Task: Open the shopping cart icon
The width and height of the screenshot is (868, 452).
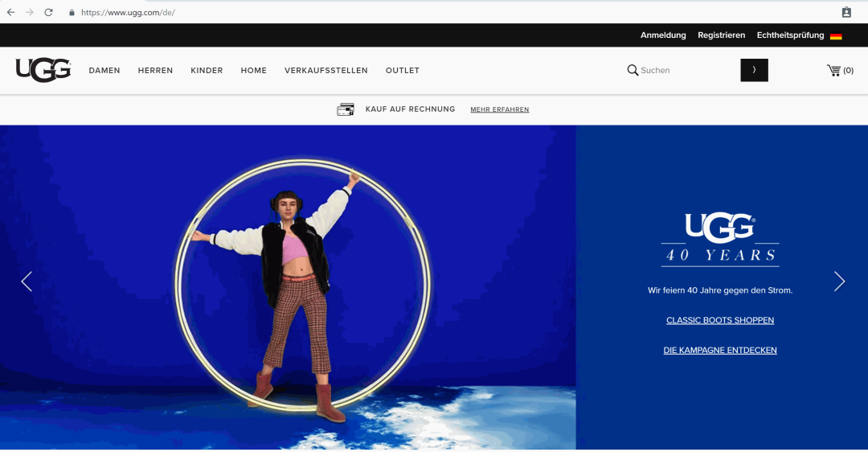Action: (x=833, y=70)
